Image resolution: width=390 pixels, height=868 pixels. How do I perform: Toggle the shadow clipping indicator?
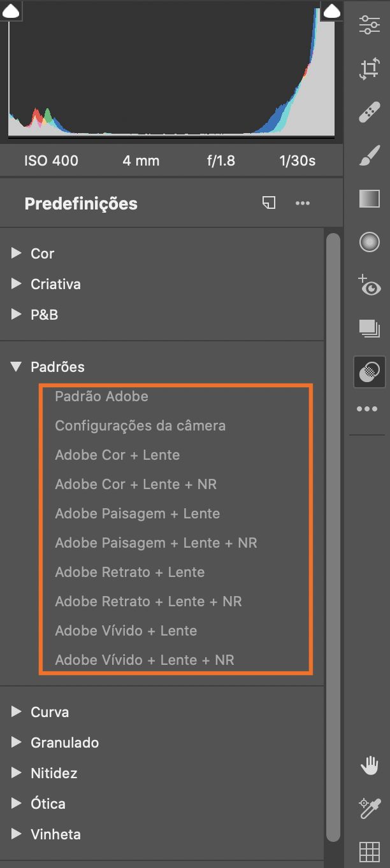[x=10, y=10]
